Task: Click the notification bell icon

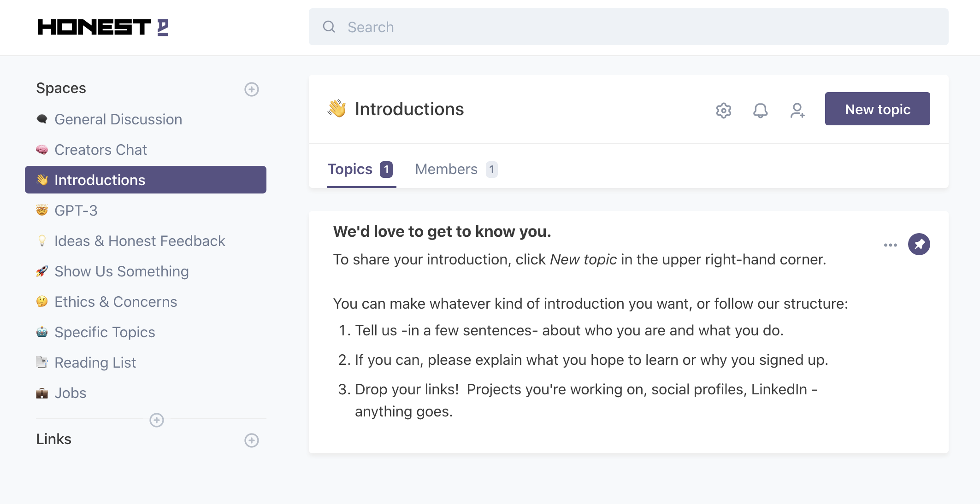Action: coord(761,110)
